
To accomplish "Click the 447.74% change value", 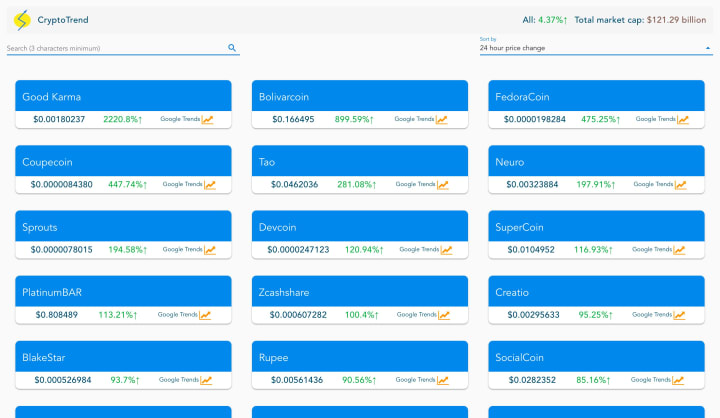I will coord(128,185).
